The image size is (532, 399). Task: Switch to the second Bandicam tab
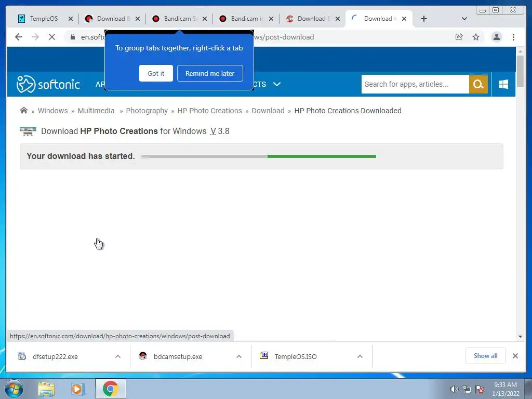(x=246, y=19)
